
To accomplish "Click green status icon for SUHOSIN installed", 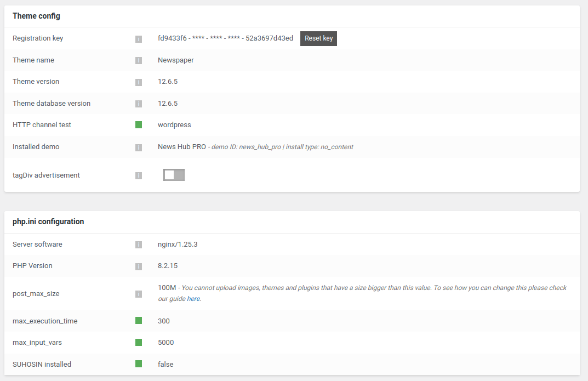I will (139, 364).
